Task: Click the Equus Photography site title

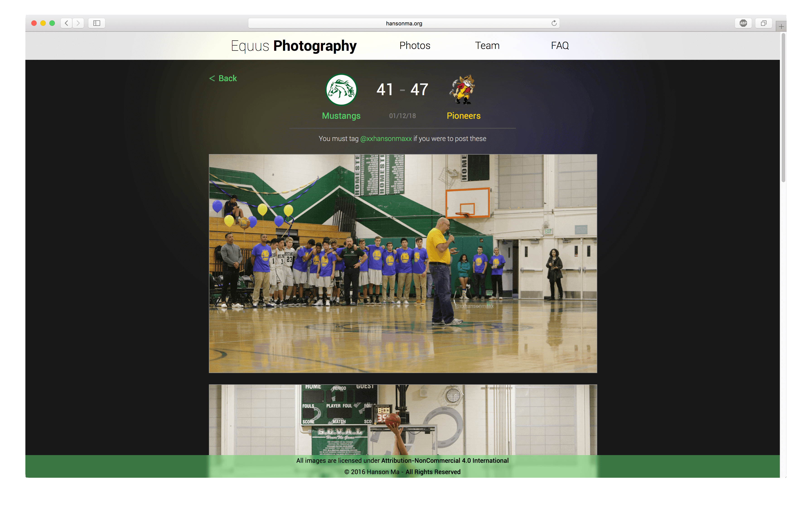Action: tap(293, 46)
